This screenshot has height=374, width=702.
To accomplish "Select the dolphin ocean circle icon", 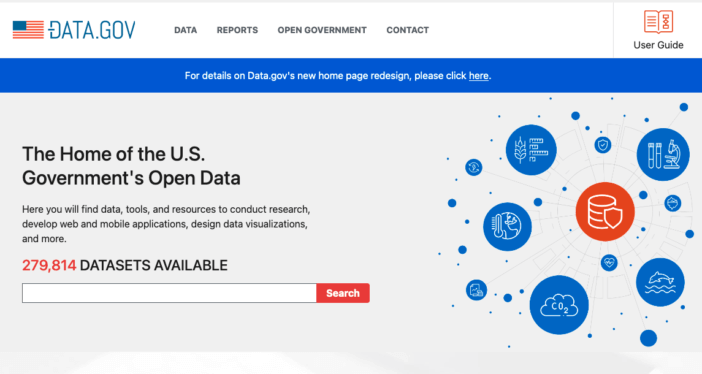I will click(x=660, y=282).
